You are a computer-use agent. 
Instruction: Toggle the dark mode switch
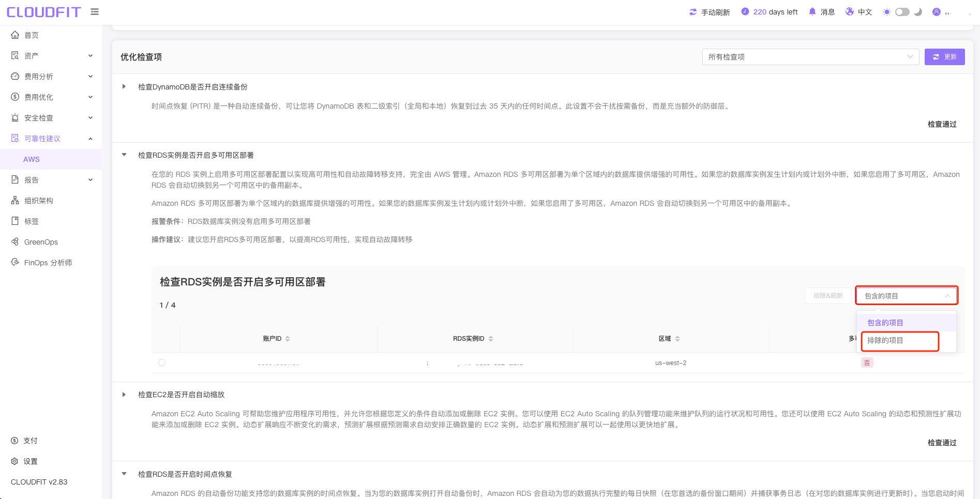point(902,12)
